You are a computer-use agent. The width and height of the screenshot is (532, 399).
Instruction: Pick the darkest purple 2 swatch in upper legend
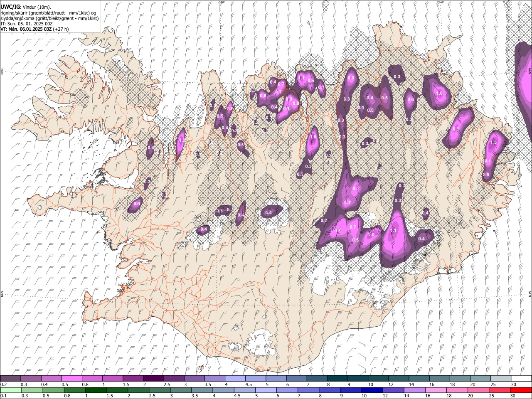[x=153, y=379]
